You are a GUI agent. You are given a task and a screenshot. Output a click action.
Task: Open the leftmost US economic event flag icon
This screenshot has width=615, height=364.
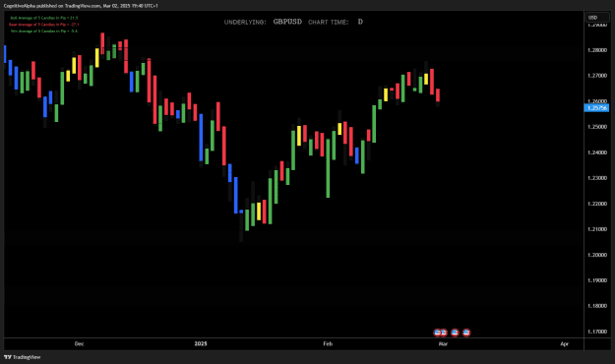437,333
